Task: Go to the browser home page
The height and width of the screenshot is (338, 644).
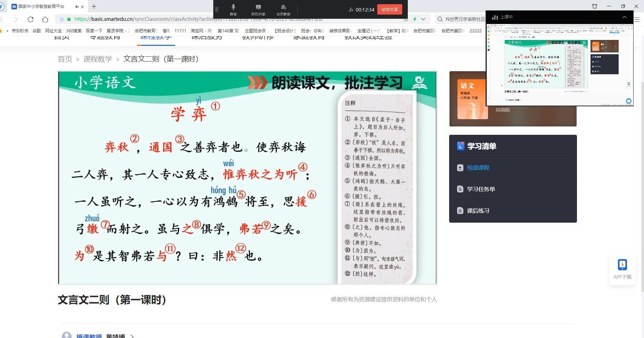Action: click(x=45, y=19)
